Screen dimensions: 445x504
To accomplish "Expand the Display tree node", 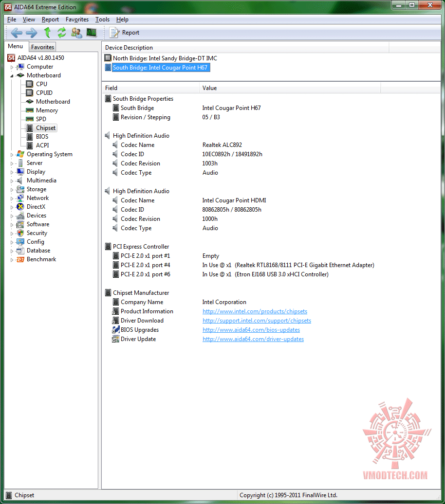I will point(12,172).
